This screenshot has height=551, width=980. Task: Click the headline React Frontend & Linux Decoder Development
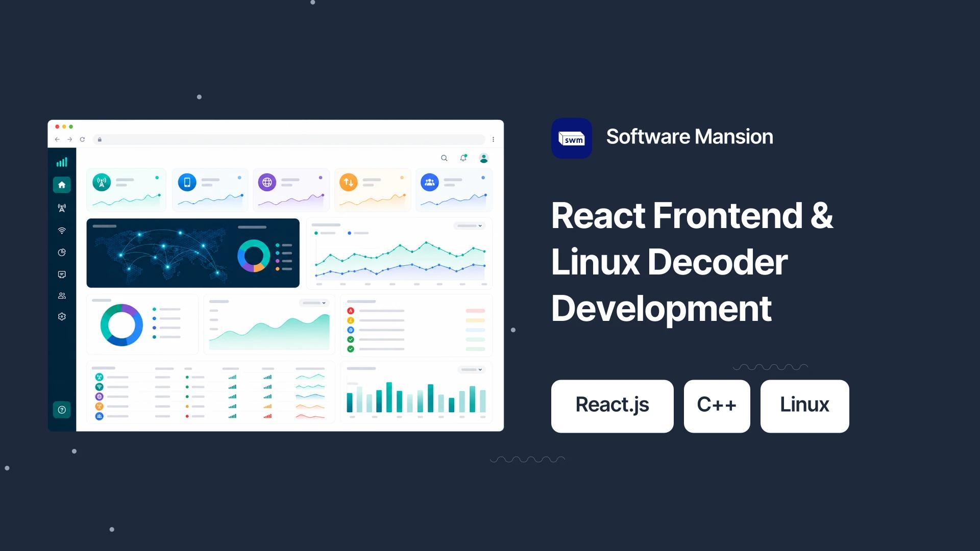click(692, 262)
